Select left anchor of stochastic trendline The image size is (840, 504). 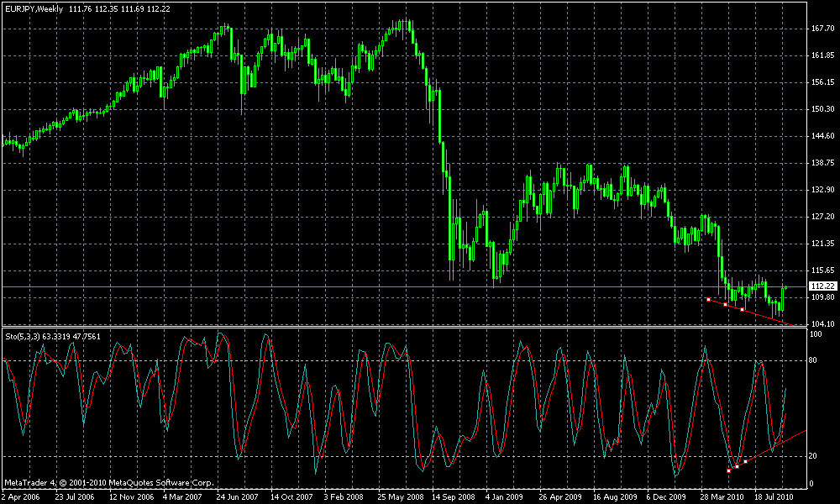(728, 470)
